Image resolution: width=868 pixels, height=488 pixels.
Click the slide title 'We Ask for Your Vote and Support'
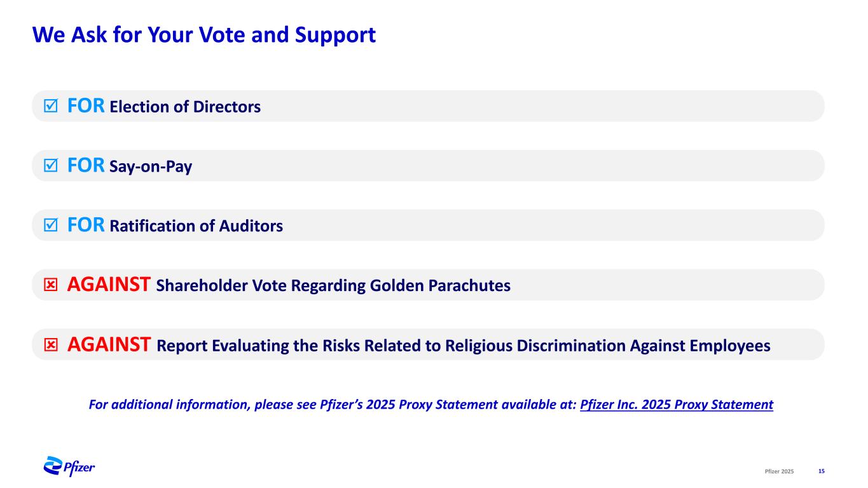[204, 35]
